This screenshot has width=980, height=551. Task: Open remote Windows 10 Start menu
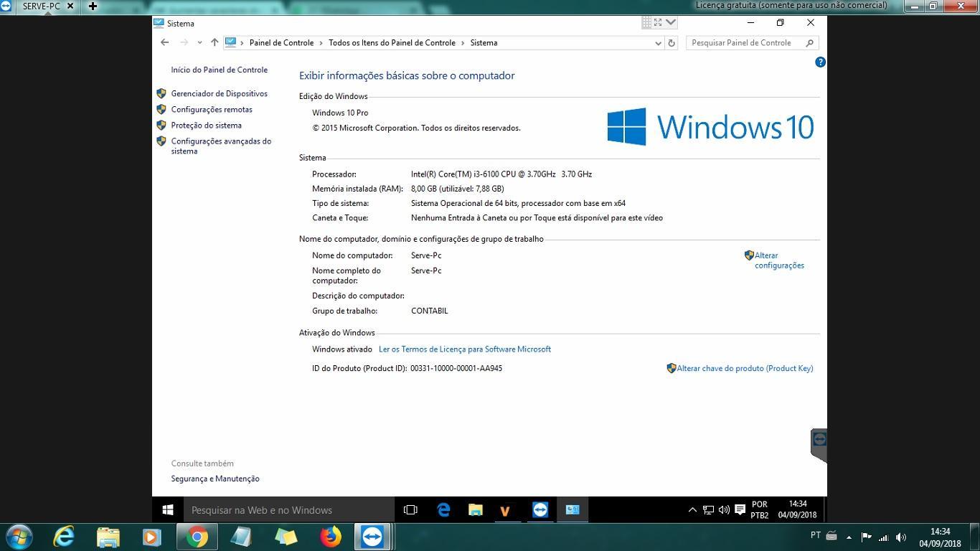168,510
